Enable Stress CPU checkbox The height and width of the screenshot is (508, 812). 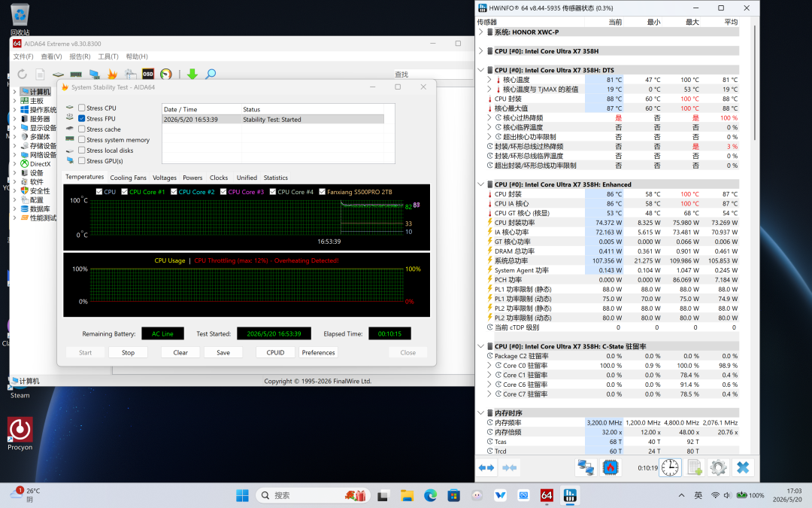point(82,108)
